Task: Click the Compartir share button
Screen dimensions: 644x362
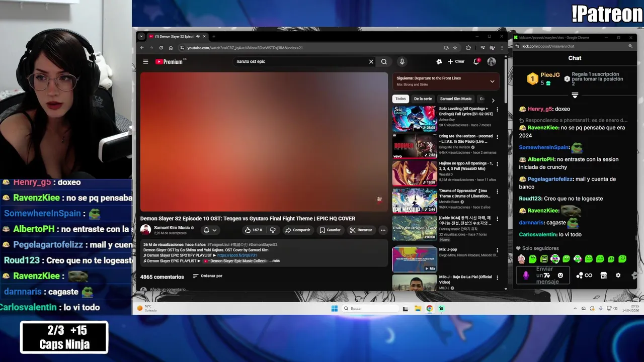Action: point(297,230)
